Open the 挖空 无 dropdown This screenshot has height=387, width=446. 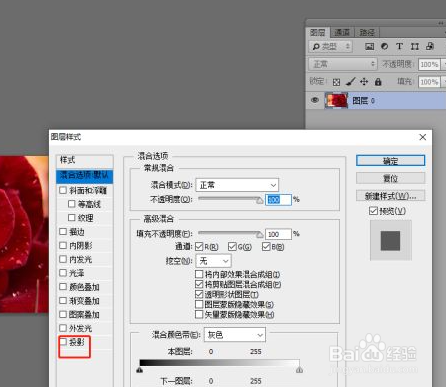pos(214,261)
